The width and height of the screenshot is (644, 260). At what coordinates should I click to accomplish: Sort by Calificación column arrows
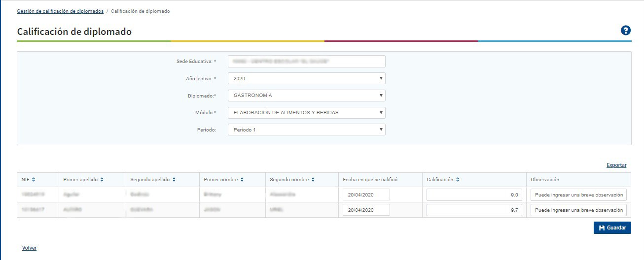(458, 180)
